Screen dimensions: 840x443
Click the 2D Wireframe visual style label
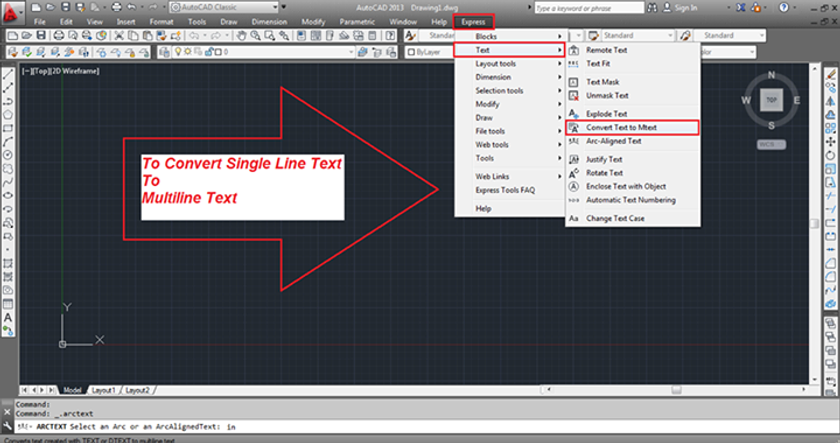point(75,71)
